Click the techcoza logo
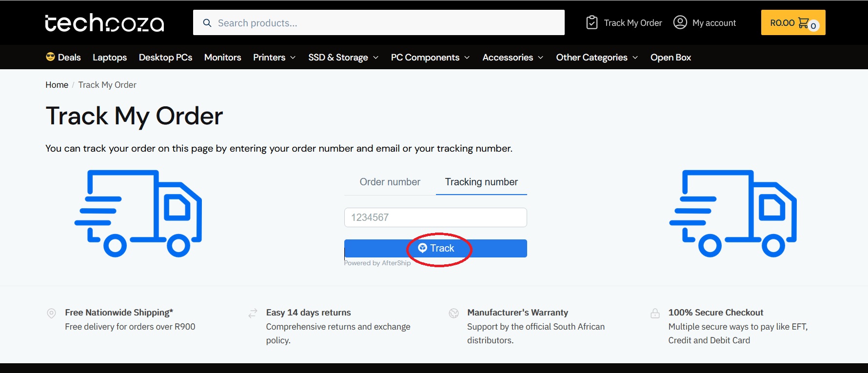Screen dimensions: 868x373 pos(104,23)
